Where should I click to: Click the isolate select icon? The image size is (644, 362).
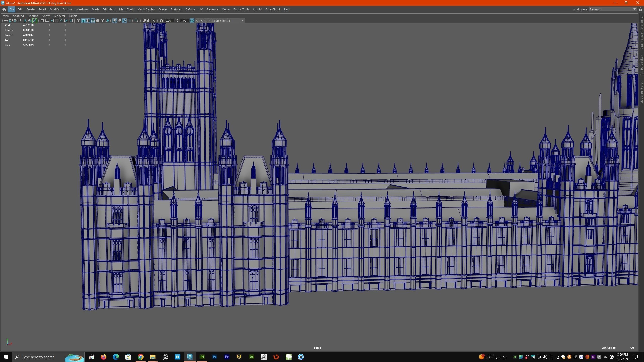(x=137, y=21)
